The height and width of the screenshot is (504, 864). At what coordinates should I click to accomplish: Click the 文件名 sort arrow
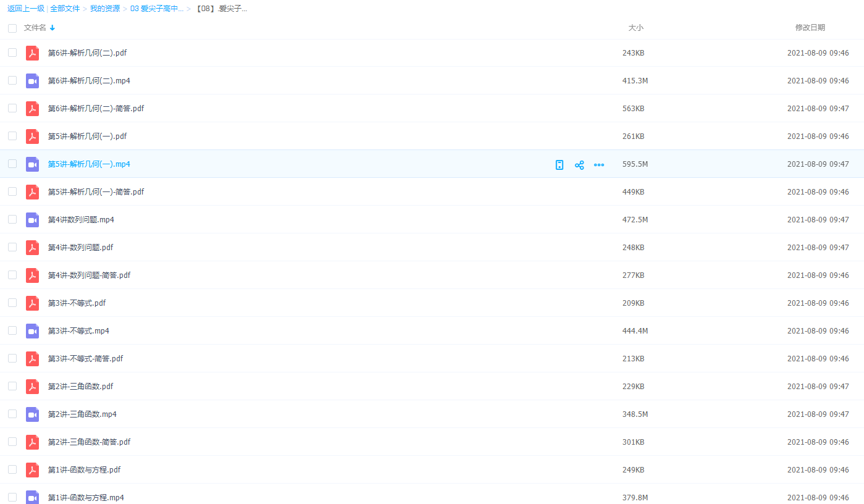[52, 28]
